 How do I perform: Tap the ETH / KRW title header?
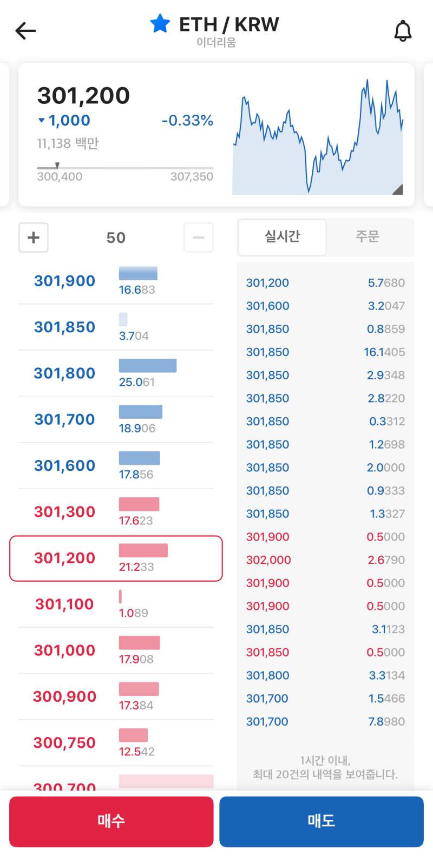[x=227, y=24]
